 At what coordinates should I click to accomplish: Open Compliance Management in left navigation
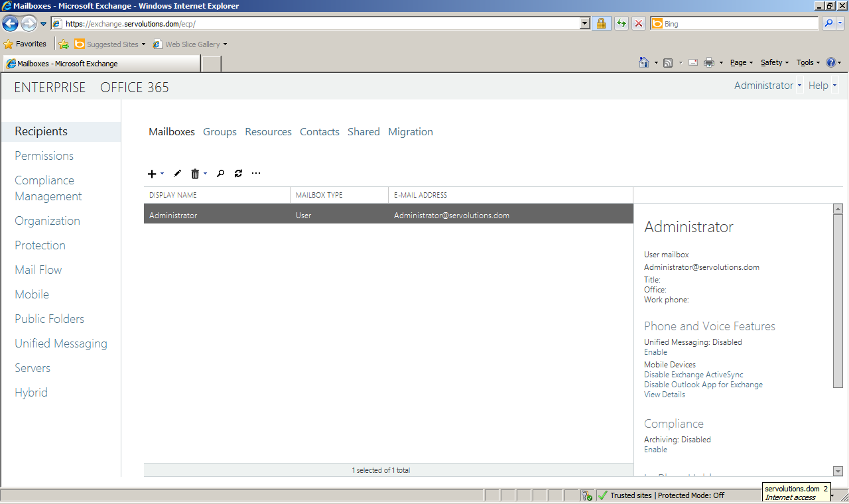tap(48, 188)
